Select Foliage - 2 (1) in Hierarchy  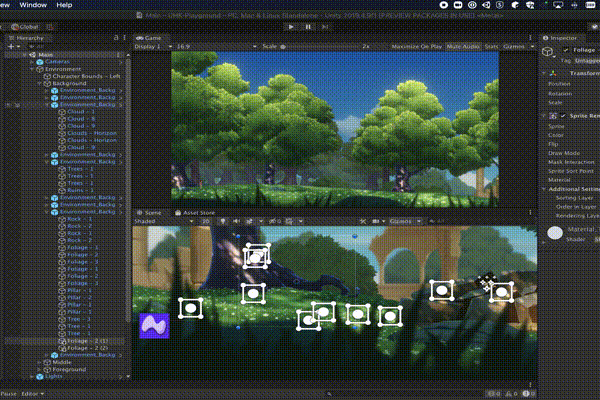pos(87,341)
